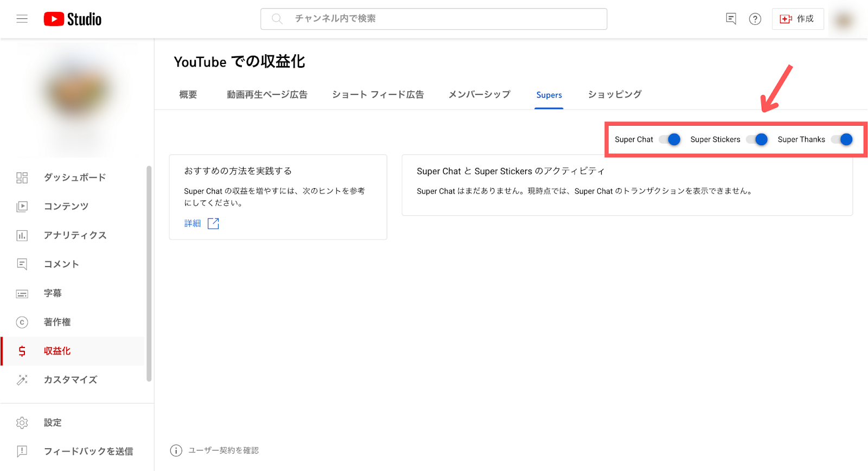The image size is (868, 471).
Task: Toggle the Super Chat switch
Action: point(669,139)
